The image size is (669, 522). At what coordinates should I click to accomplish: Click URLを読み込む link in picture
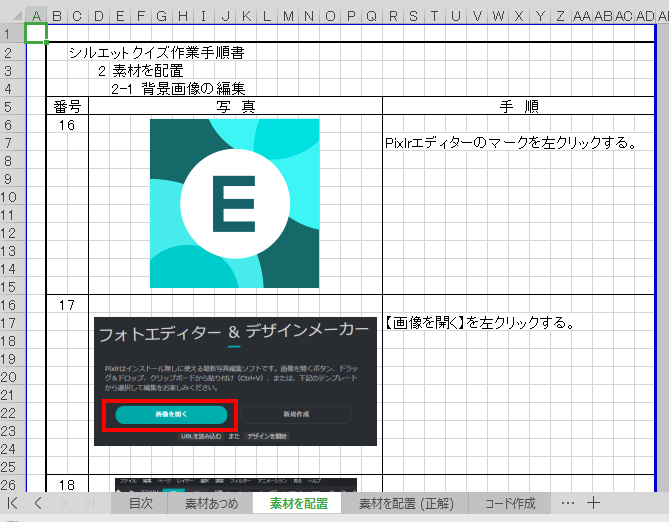[x=201, y=436]
